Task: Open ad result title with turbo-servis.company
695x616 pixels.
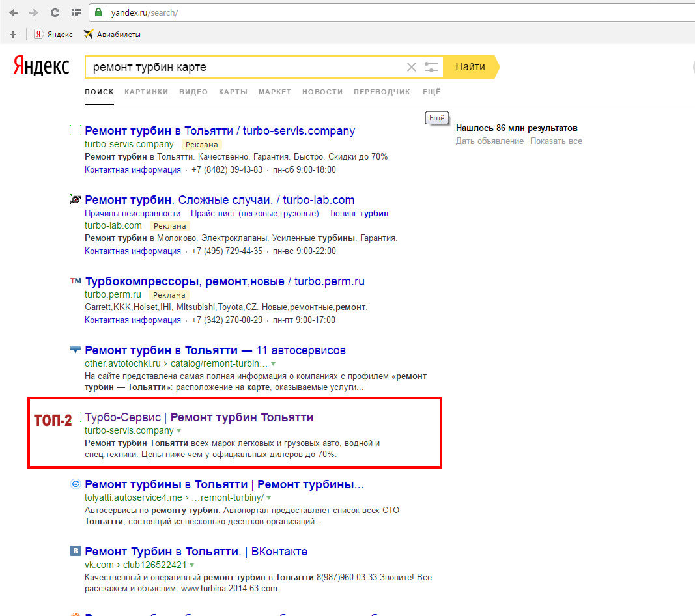Action: [220, 131]
